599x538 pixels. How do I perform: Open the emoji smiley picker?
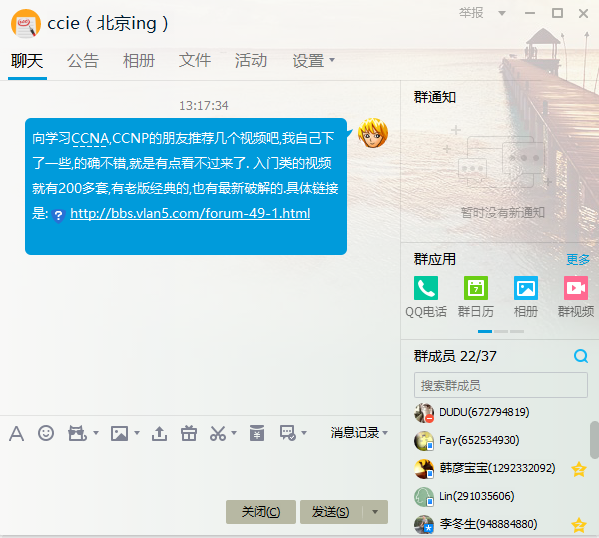tap(46, 433)
